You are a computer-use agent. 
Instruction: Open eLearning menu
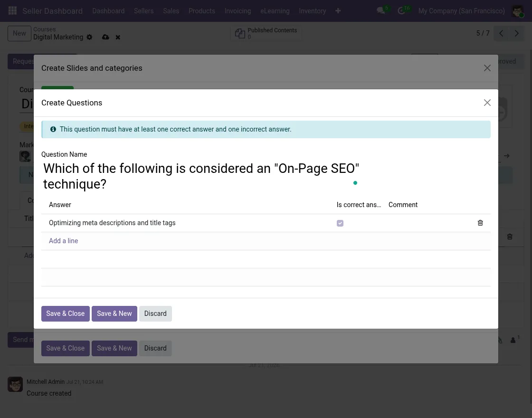(x=275, y=11)
